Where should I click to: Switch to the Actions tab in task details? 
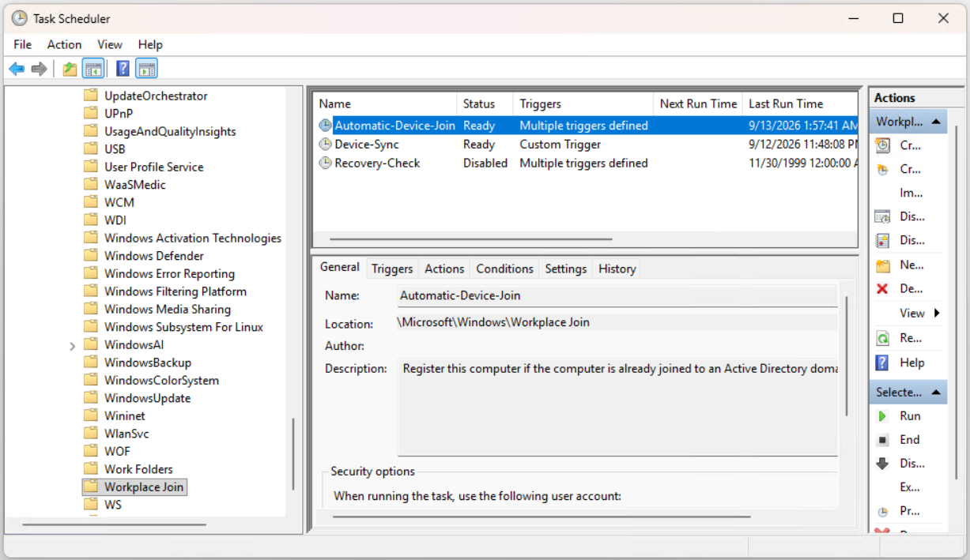tap(444, 269)
